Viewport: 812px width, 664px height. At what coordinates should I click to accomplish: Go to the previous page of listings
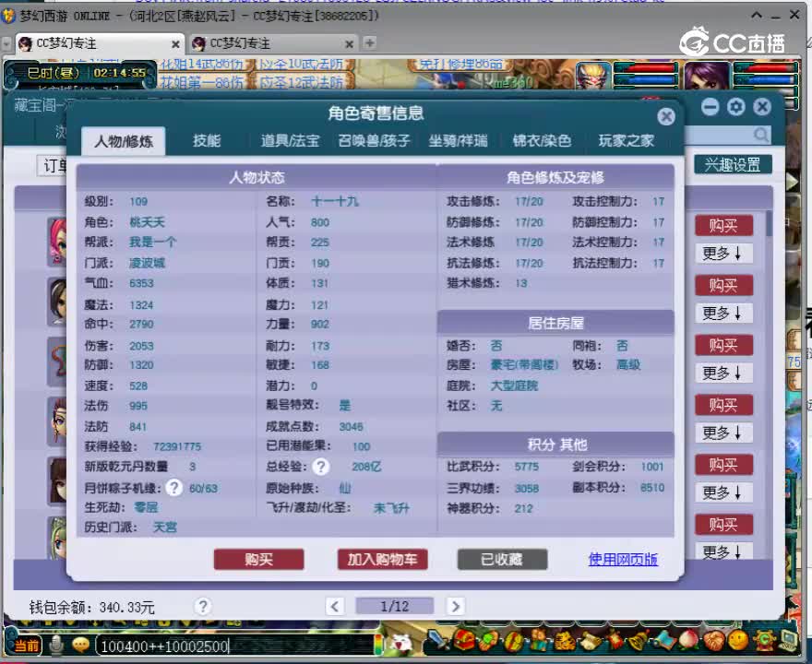335,606
